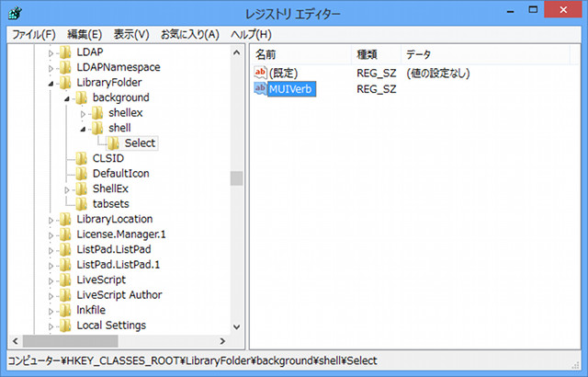Expand the shellex key arrow
Screen dimensions: 588x377
pos(83,114)
